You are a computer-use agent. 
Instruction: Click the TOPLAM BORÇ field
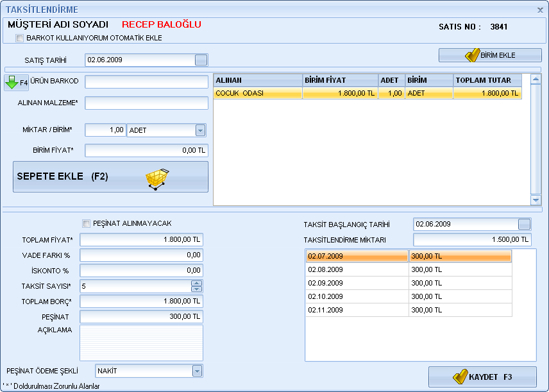[x=142, y=302]
